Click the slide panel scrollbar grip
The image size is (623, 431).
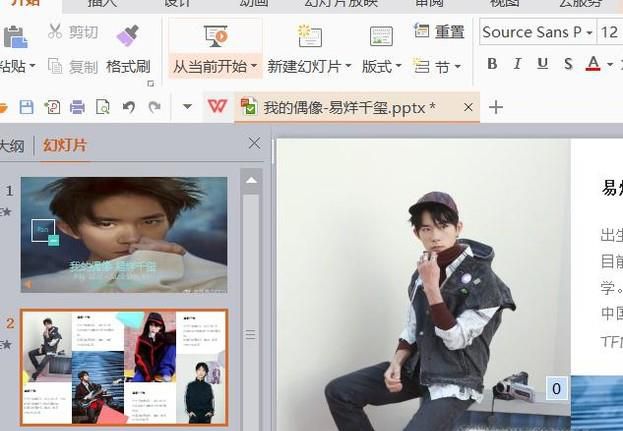[x=250, y=334]
